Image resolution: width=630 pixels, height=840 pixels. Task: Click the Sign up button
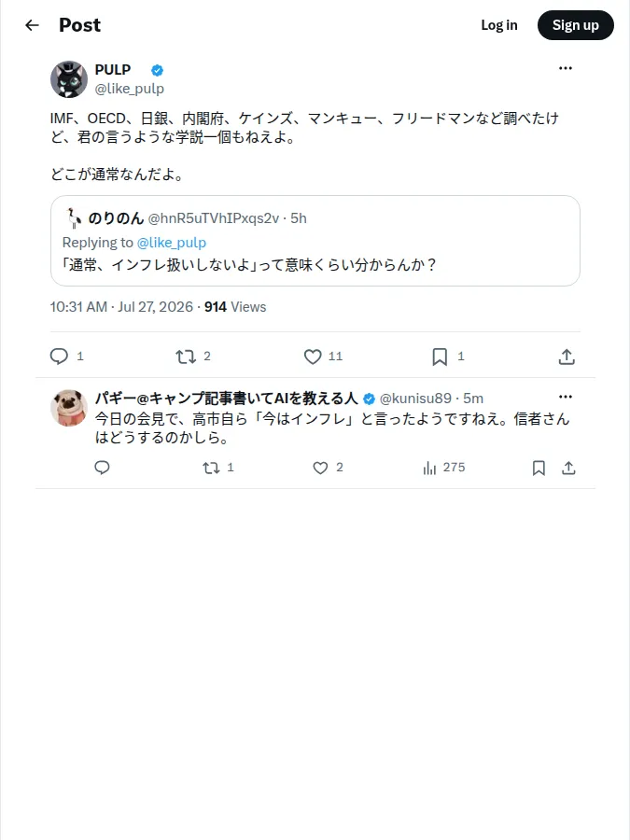(x=575, y=25)
